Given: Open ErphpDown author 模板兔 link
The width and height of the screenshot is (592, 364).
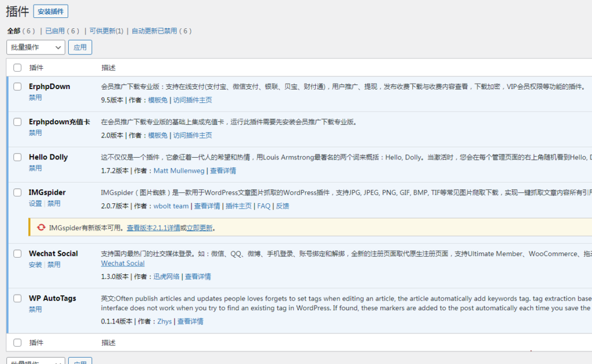Looking at the screenshot, I should (x=158, y=100).
